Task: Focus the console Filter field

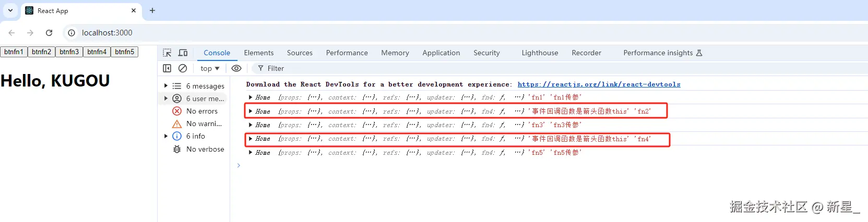Action: pyautogui.click(x=558, y=68)
